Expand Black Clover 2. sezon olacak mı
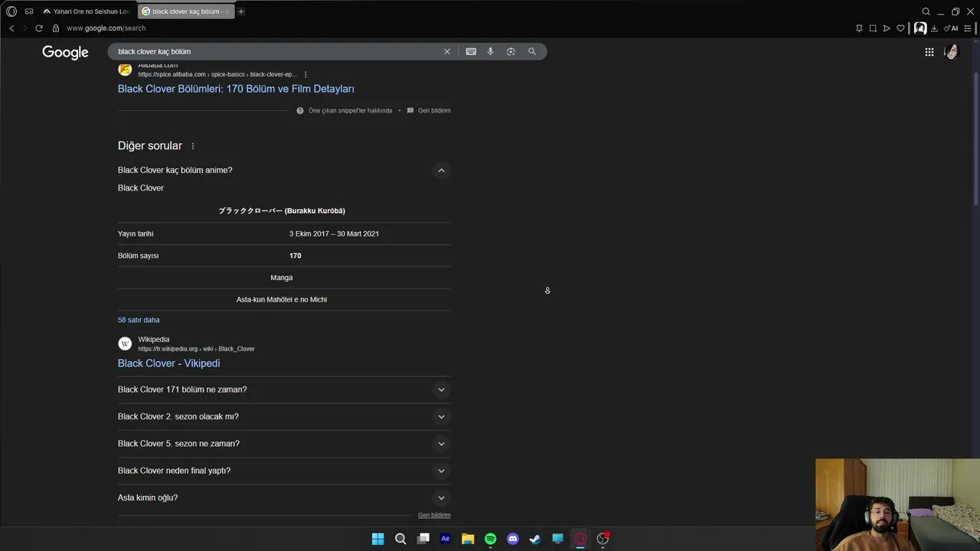The height and width of the screenshot is (551, 980). [x=284, y=416]
